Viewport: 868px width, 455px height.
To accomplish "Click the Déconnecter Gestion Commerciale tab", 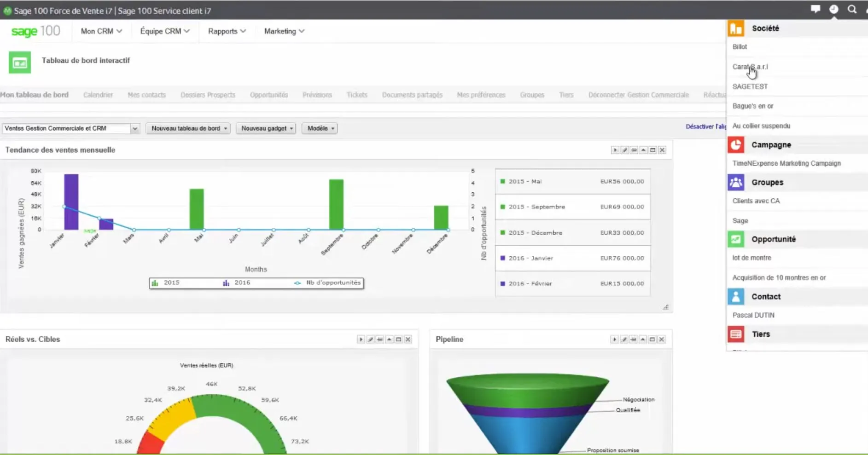I will [x=639, y=95].
